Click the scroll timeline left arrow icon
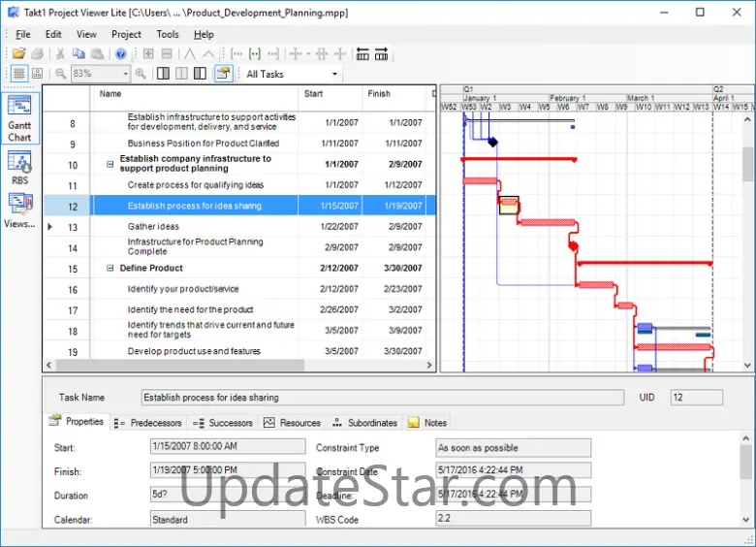 click(x=362, y=54)
